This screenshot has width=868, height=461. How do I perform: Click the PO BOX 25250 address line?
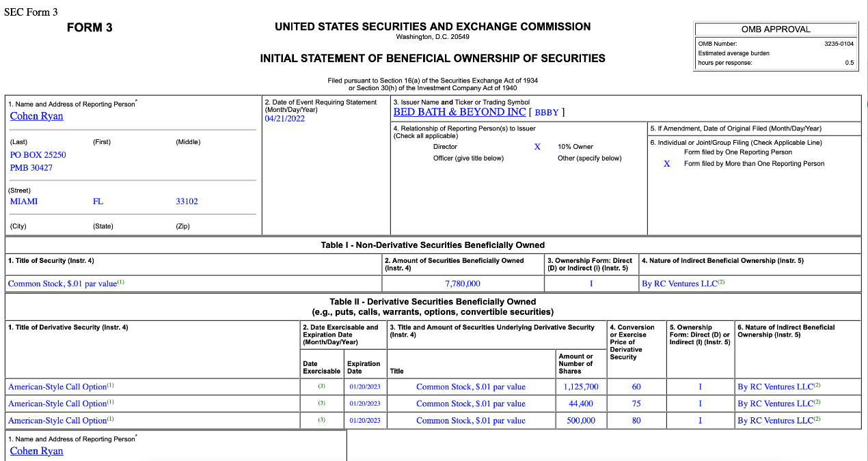tap(38, 155)
